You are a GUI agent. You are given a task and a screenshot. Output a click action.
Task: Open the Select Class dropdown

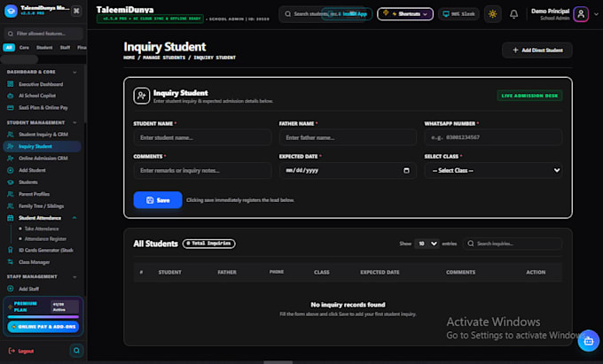pyautogui.click(x=493, y=170)
